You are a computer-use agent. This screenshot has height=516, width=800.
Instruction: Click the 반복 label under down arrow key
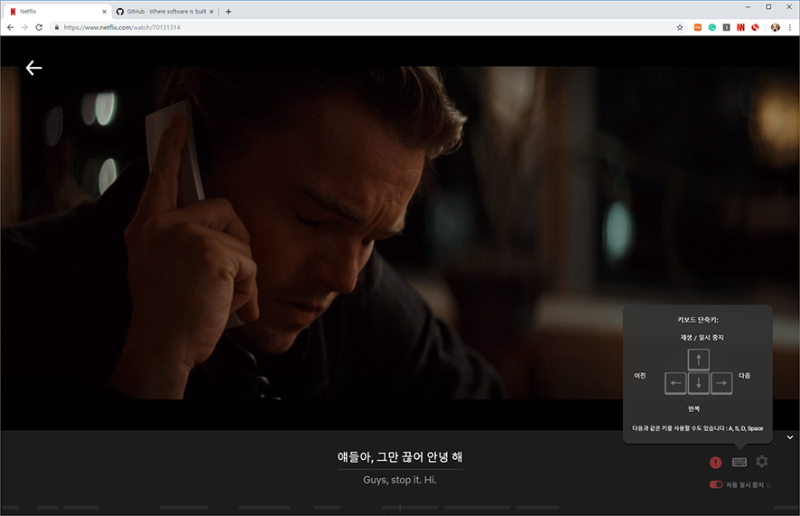[x=694, y=409]
